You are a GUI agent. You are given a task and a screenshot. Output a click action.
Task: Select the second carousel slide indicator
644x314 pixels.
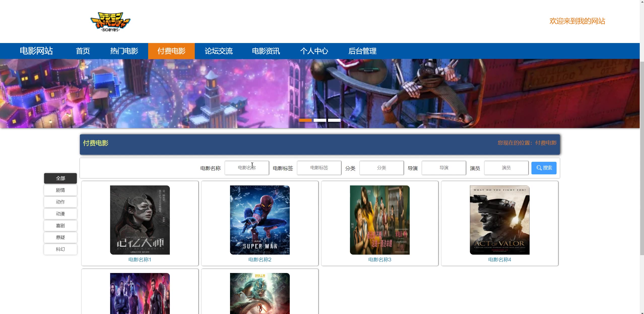point(320,120)
